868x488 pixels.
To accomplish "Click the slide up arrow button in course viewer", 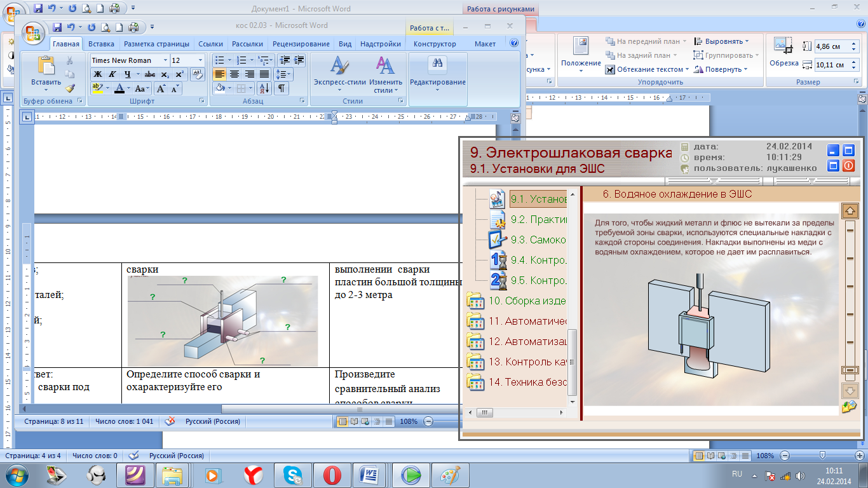I will coord(850,211).
